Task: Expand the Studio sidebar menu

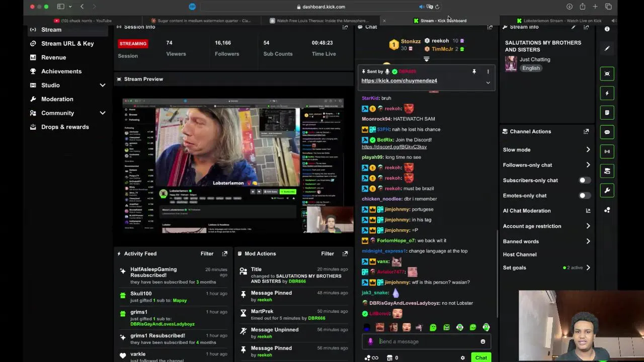Action: pyautogui.click(x=103, y=85)
